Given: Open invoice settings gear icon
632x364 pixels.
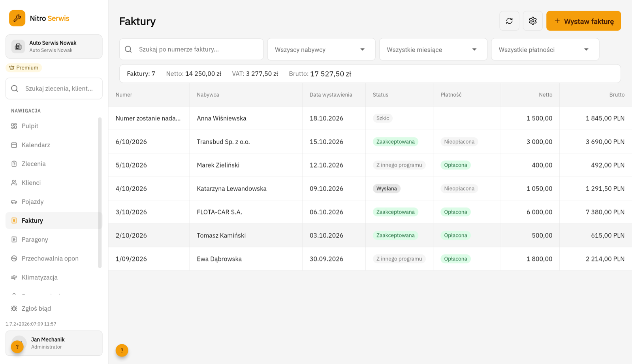Looking at the screenshot, I should tap(533, 21).
